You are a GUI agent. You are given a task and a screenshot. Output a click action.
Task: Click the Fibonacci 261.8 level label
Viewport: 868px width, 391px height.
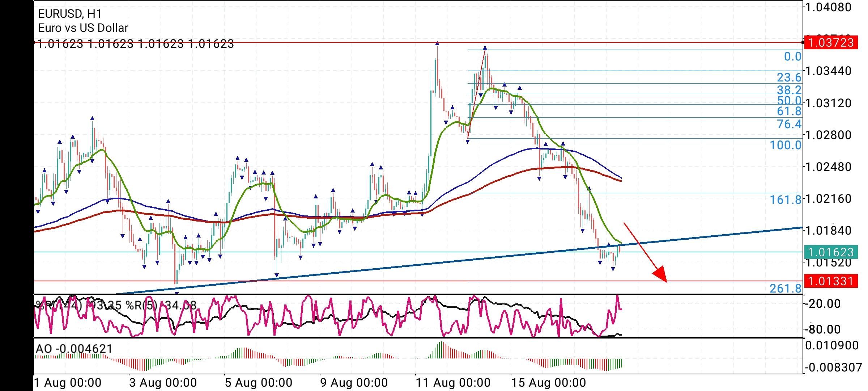coord(786,289)
